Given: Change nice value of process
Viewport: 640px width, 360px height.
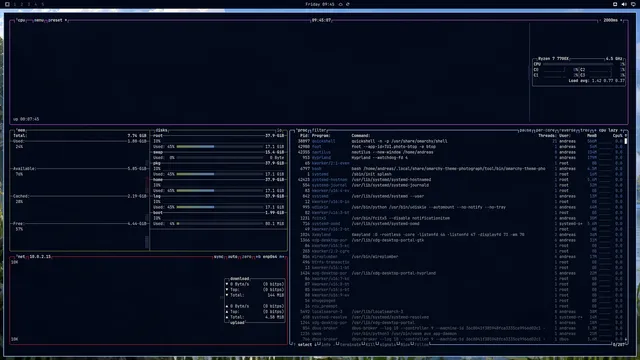Looking at the screenshot, I should click(404, 344).
